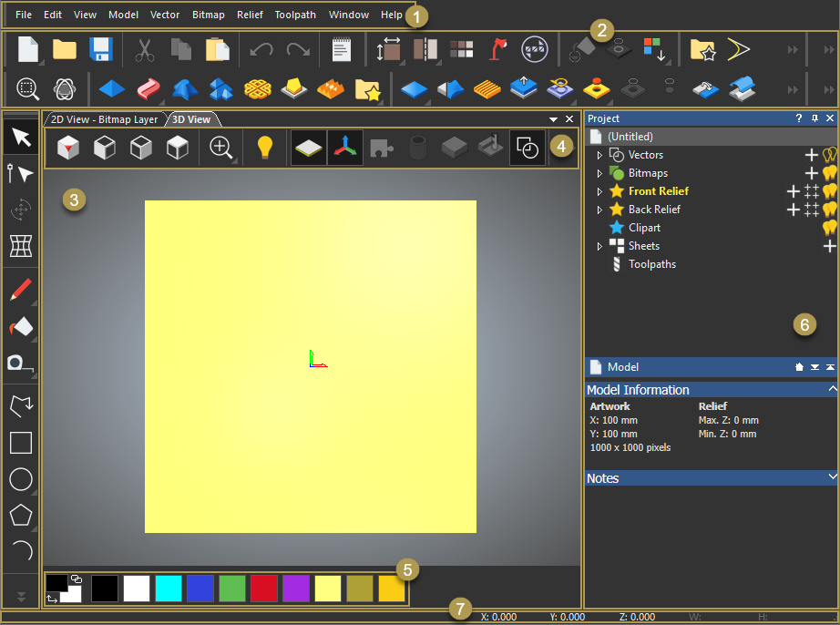Choose the envelope distortion grid tool
This screenshot has width=840, height=625.
[21, 246]
